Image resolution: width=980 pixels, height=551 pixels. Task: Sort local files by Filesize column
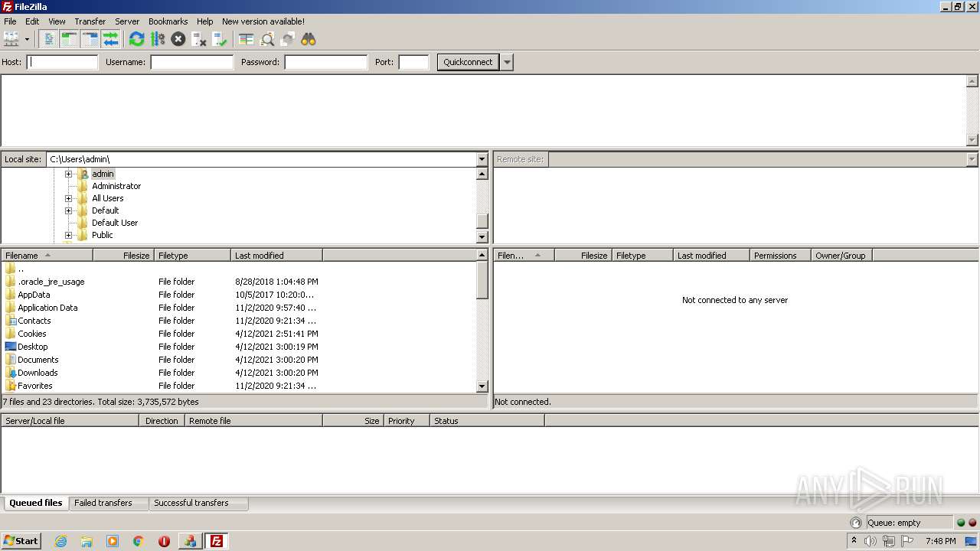(x=124, y=256)
